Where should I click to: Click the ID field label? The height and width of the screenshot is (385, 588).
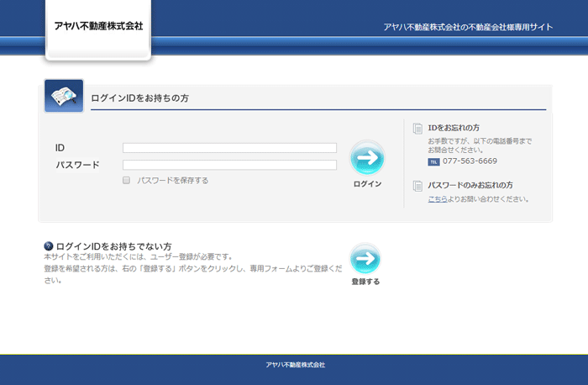(60, 148)
